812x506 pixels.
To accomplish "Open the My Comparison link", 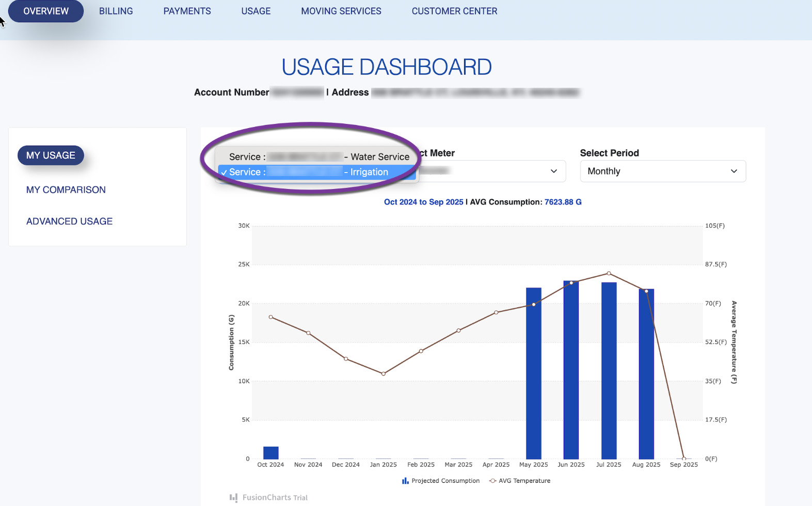I will 66,190.
